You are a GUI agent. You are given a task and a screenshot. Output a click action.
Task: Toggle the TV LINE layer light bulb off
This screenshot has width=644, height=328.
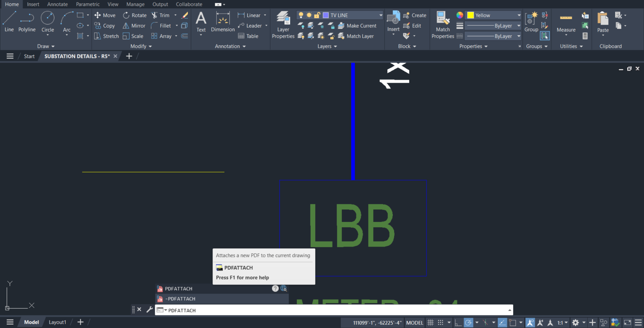301,15
